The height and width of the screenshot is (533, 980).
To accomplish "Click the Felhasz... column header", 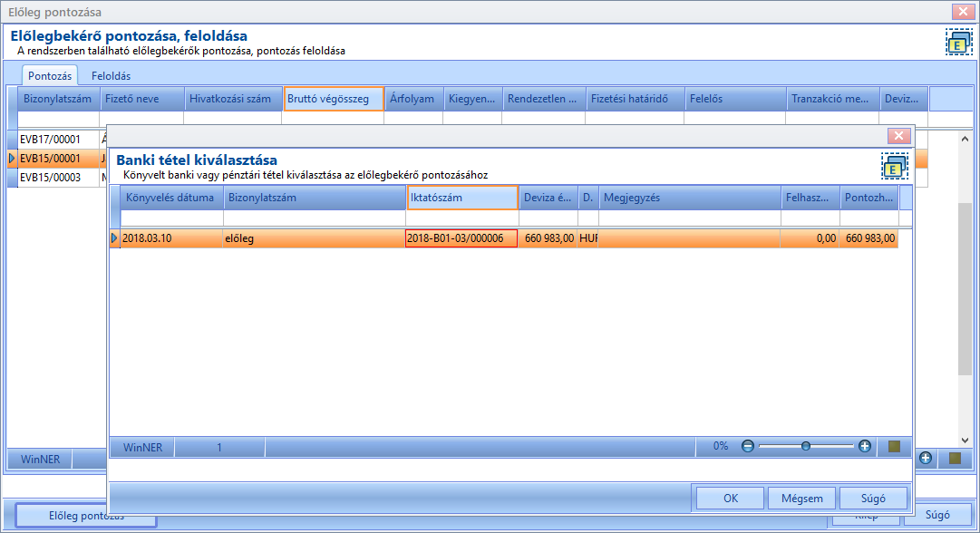I will click(x=810, y=198).
